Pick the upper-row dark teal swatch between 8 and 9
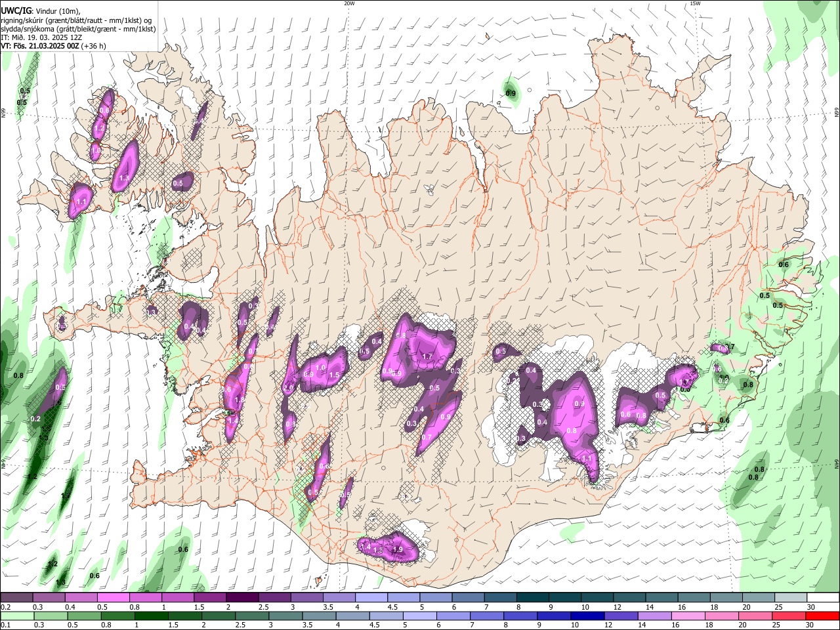The width and height of the screenshot is (840, 630). pyautogui.click(x=532, y=598)
